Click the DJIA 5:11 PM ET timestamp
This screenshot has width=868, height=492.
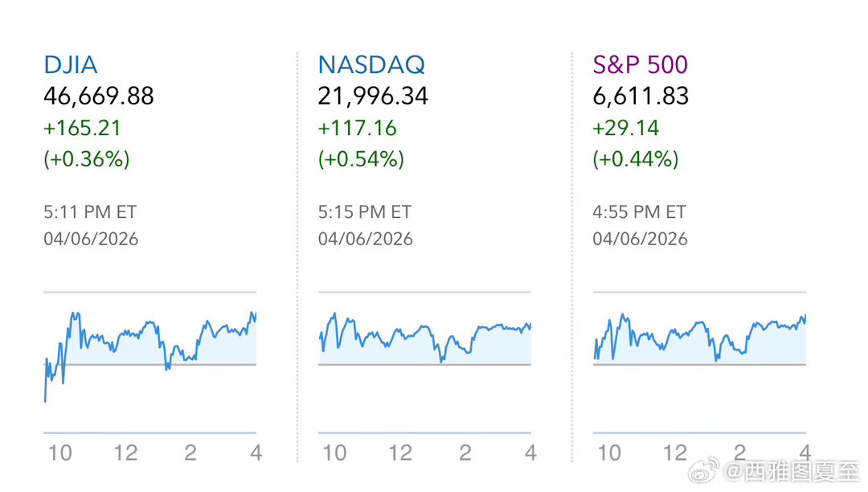pos(90,212)
